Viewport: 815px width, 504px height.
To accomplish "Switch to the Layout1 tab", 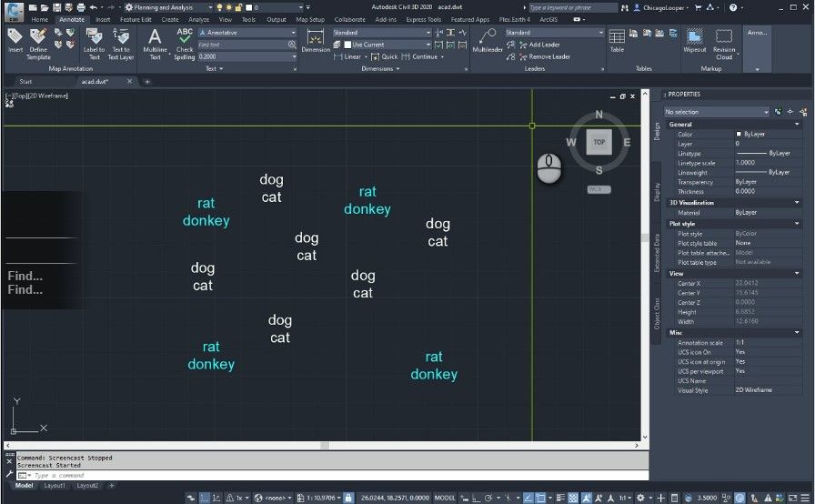I will 55,486.
